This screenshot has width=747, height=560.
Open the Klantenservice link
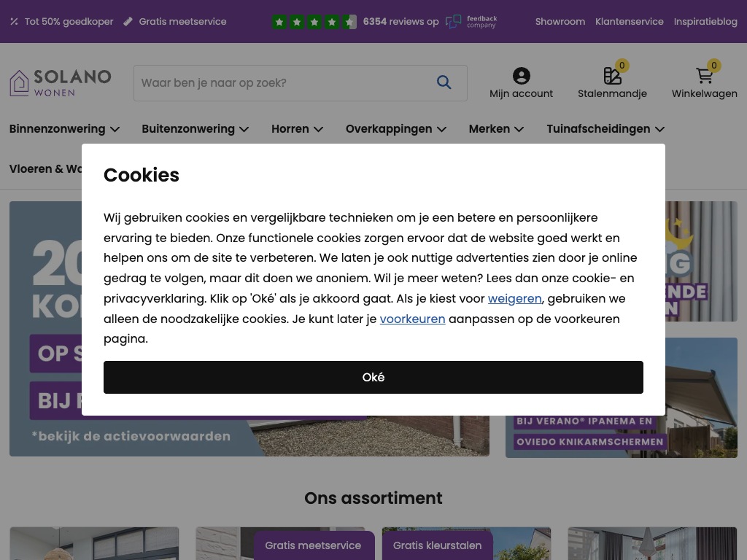(x=629, y=21)
